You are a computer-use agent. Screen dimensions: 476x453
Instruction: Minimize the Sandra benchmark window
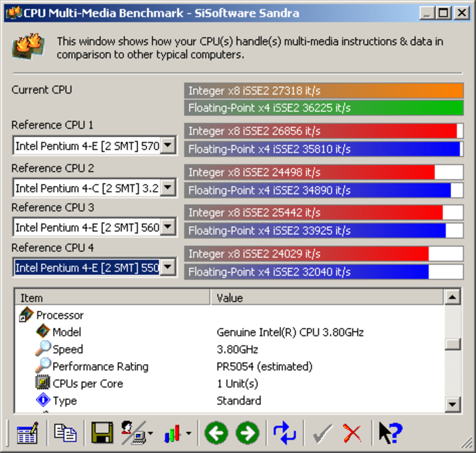coord(428,13)
